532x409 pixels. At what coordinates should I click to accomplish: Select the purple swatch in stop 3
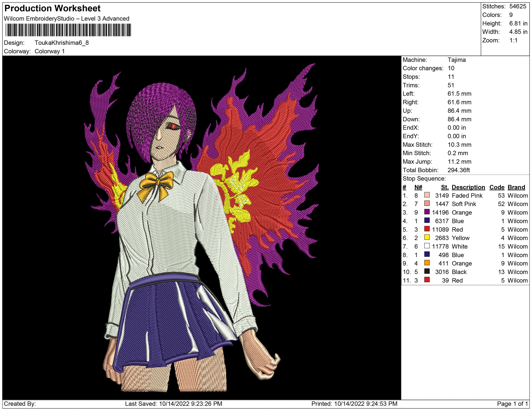pos(427,212)
